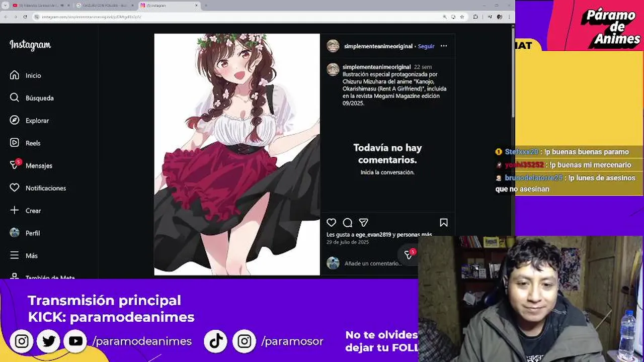Reload the Instagram page
Viewport: 644px width, 362px height.
(26, 17)
